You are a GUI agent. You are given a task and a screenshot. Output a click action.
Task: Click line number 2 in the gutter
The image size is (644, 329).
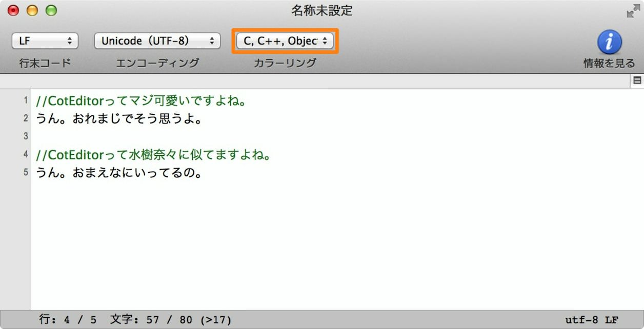point(26,118)
